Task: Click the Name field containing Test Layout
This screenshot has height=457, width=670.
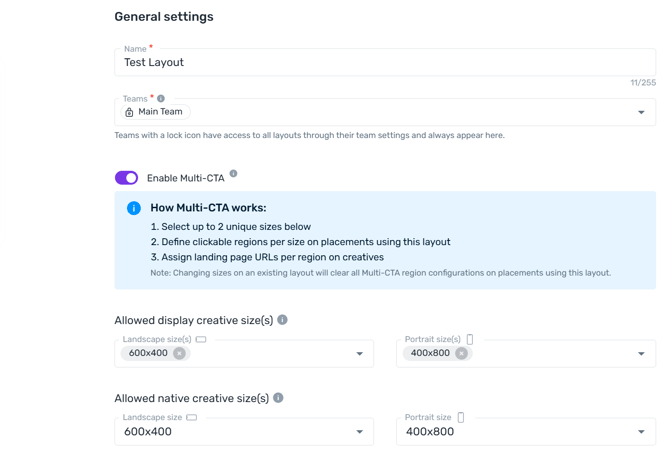Action: tap(385, 62)
